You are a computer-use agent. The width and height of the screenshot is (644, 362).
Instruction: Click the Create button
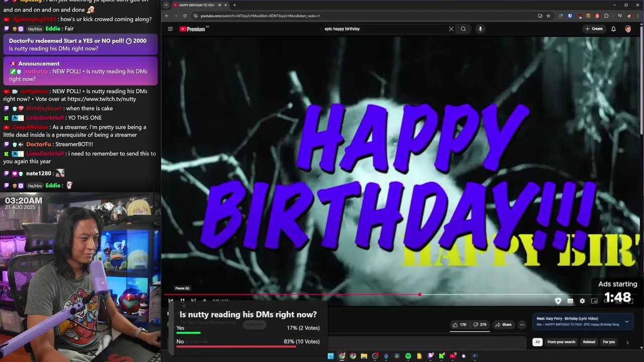(594, 29)
